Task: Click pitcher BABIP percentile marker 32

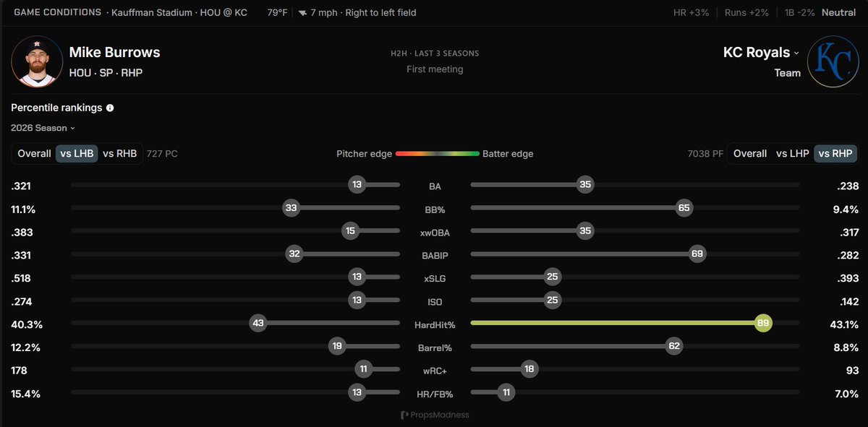Action: click(x=294, y=254)
